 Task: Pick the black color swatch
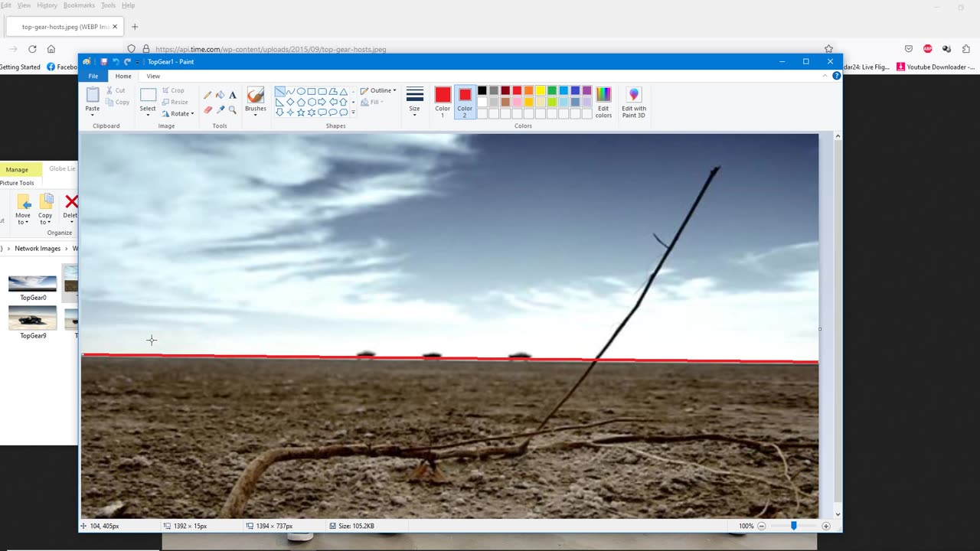coord(482,90)
